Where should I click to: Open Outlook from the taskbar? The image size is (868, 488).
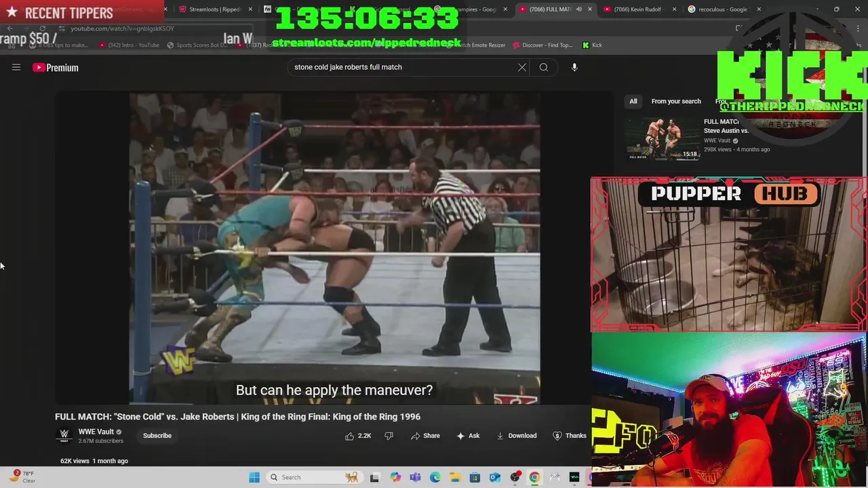click(x=495, y=477)
